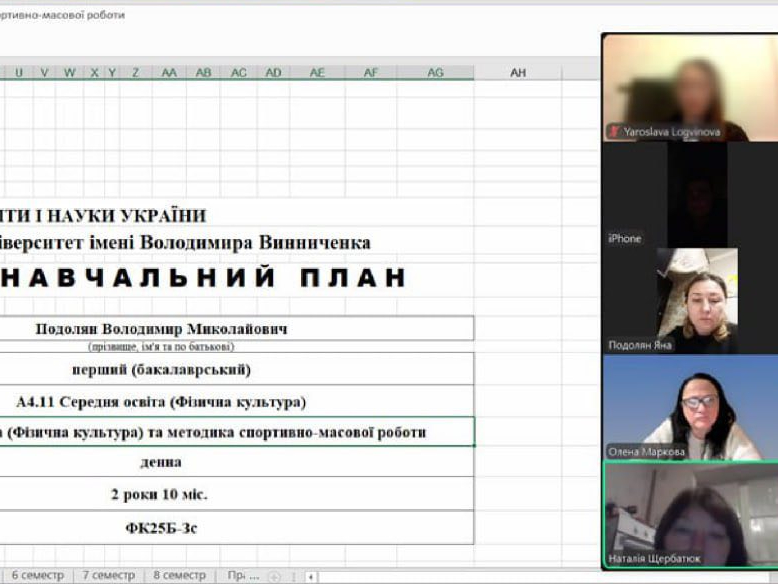
Task: Click the line ending 'імені Володимира Винниченка'
Action: click(185, 243)
